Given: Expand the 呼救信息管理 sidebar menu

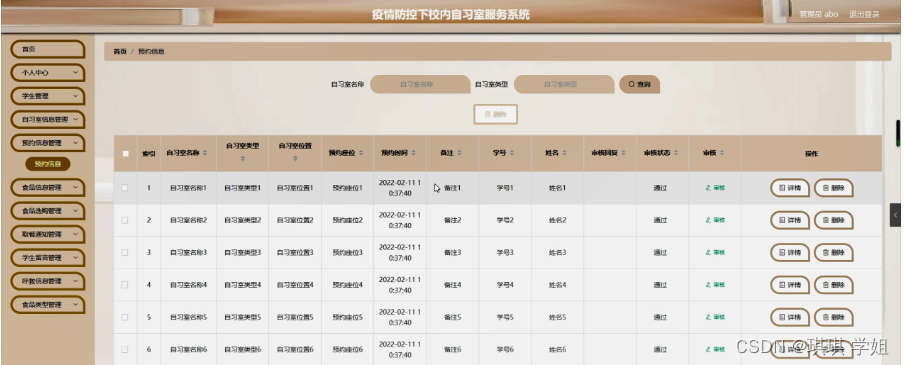Looking at the screenshot, I should click(x=48, y=281).
